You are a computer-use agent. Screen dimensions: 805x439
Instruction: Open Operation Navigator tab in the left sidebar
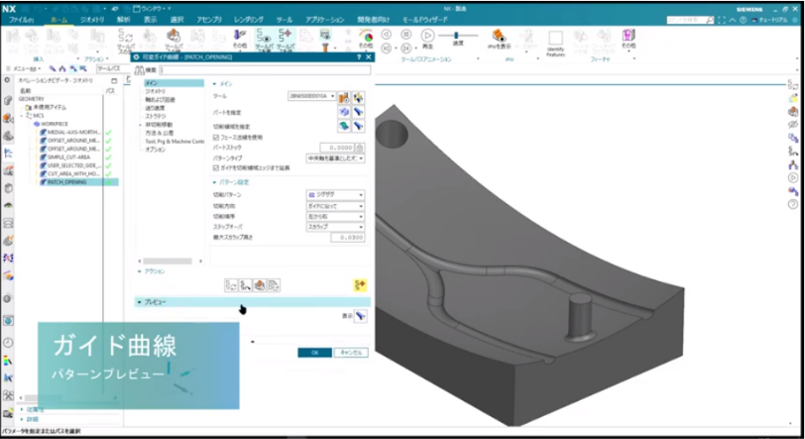8,153
